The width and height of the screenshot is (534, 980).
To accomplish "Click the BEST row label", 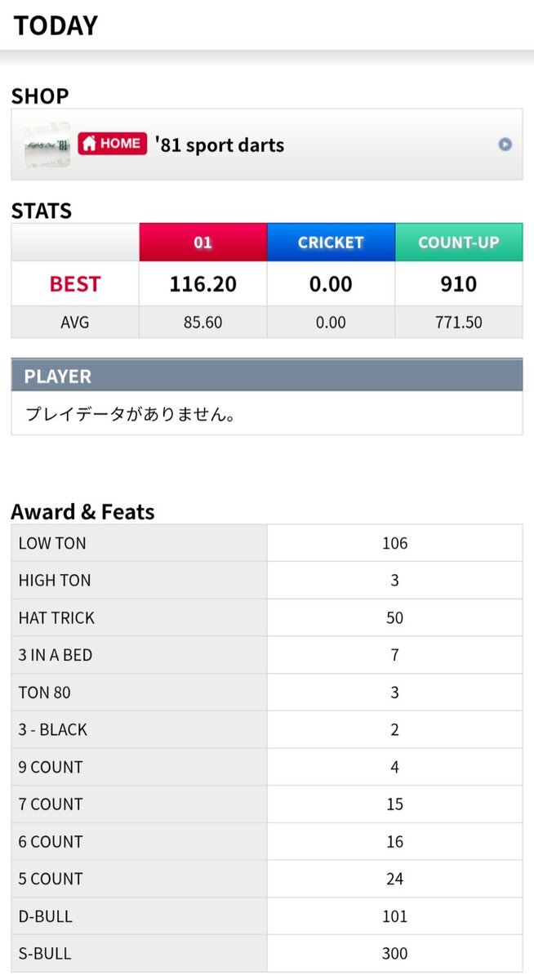I will tap(75, 284).
